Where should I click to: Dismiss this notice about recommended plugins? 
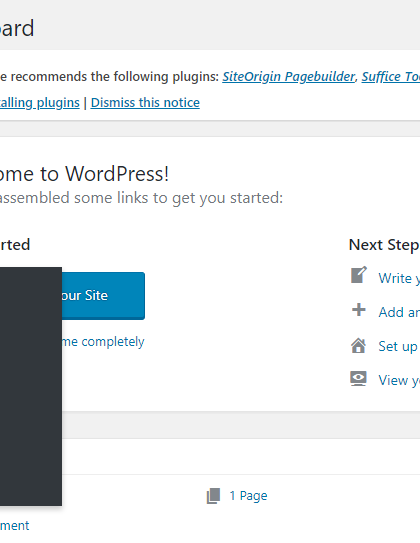pyautogui.click(x=145, y=103)
